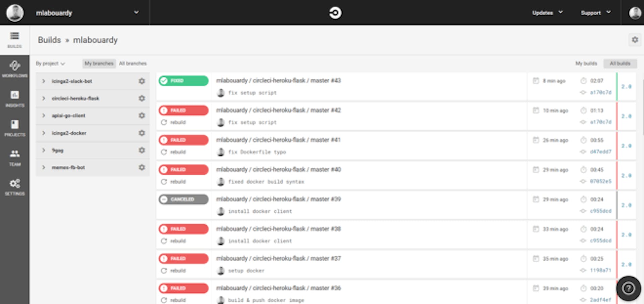Open build master #41 link
Viewport: 644px width, 304px height.
pos(278,140)
